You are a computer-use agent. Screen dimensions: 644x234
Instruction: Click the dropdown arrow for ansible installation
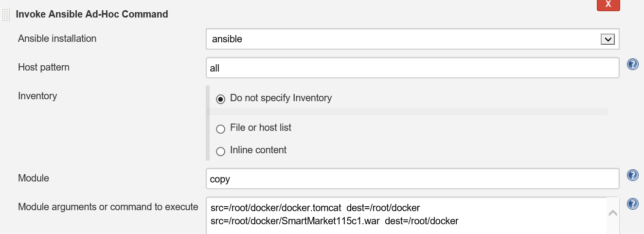point(608,39)
